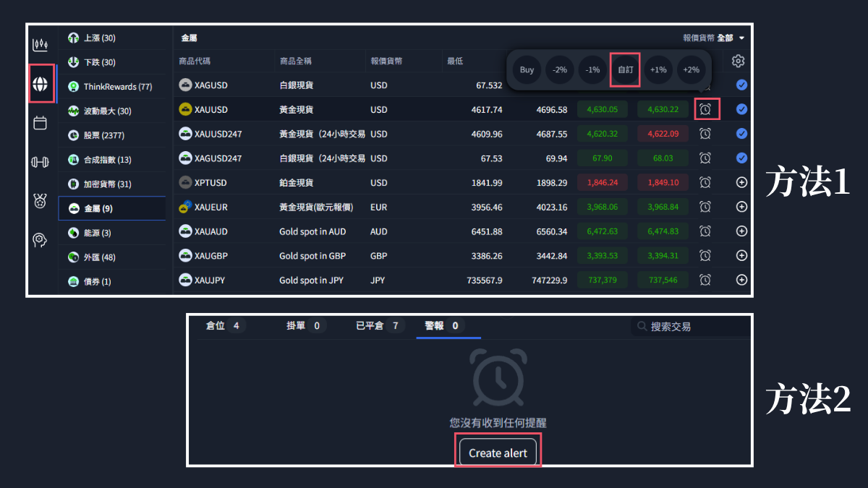
Task: Select 能源 (3) category
Action: tap(112, 233)
